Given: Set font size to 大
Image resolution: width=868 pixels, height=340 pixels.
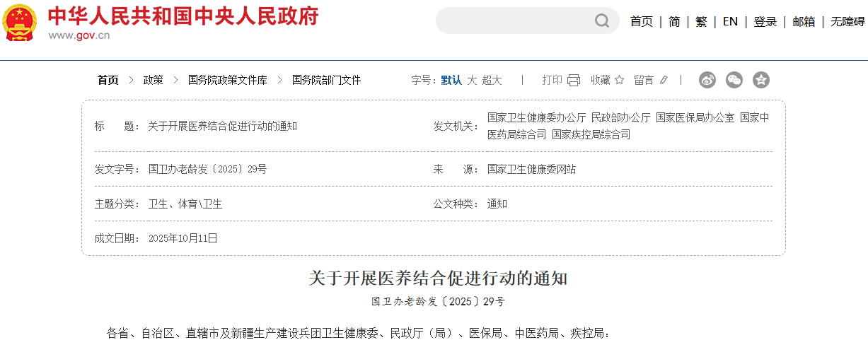Looking at the screenshot, I should [472, 80].
